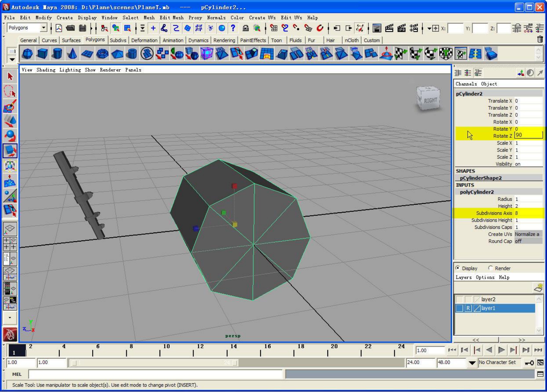The height and width of the screenshot is (392, 547).
Task: Open the Channels menu in Channel Box
Action: [x=466, y=84]
